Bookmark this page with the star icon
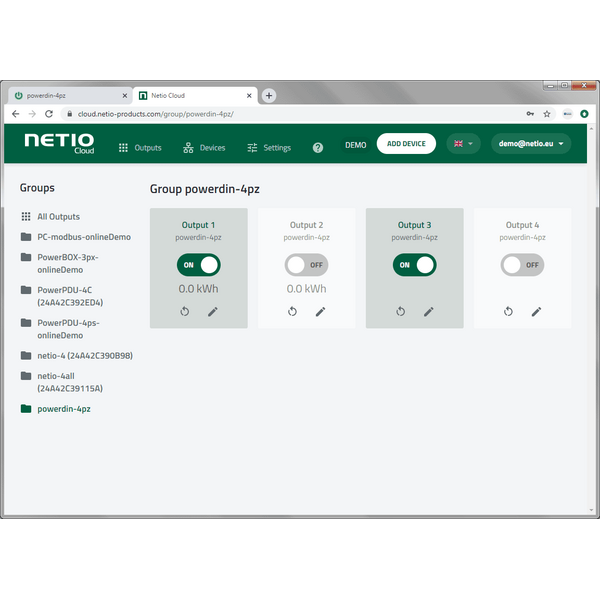This screenshot has width=600, height=600. point(547,114)
